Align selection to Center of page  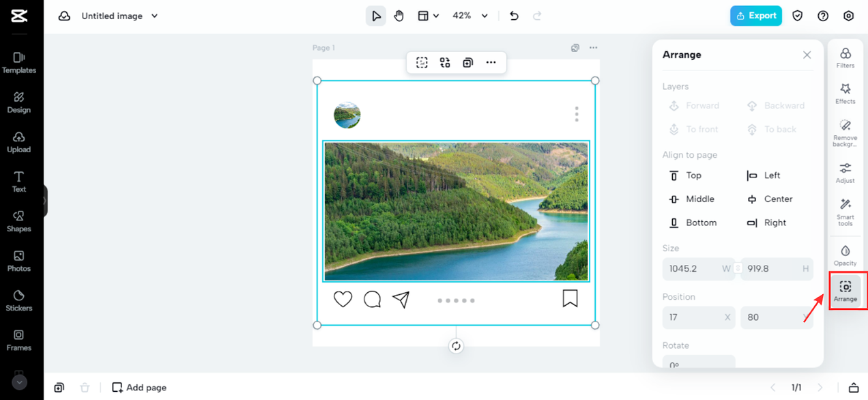[x=770, y=199]
